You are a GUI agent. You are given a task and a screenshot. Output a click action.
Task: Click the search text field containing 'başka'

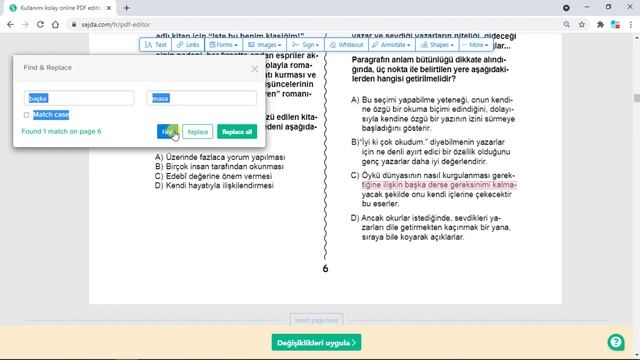79,98
